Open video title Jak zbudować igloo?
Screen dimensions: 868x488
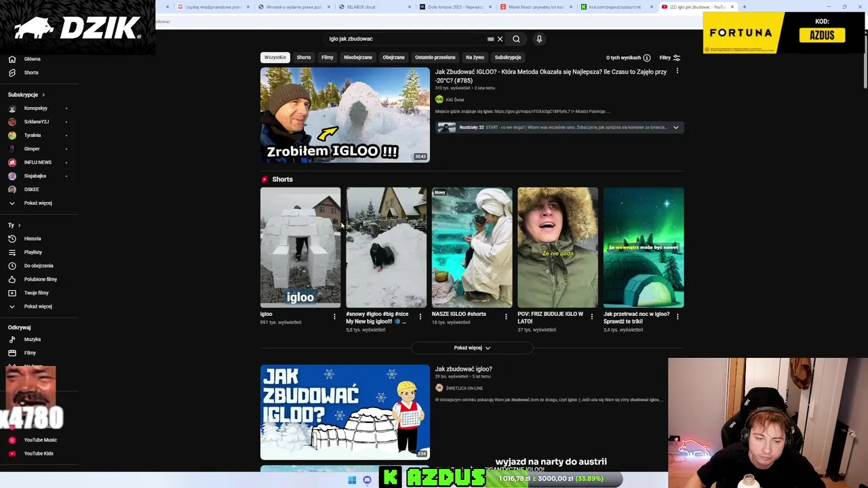coord(463,369)
